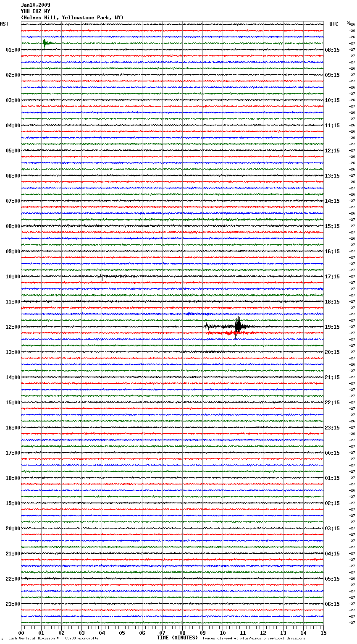Select the 05 minute axis tick label
Viewport: 357px width, 644px height.
pyautogui.click(x=122, y=633)
